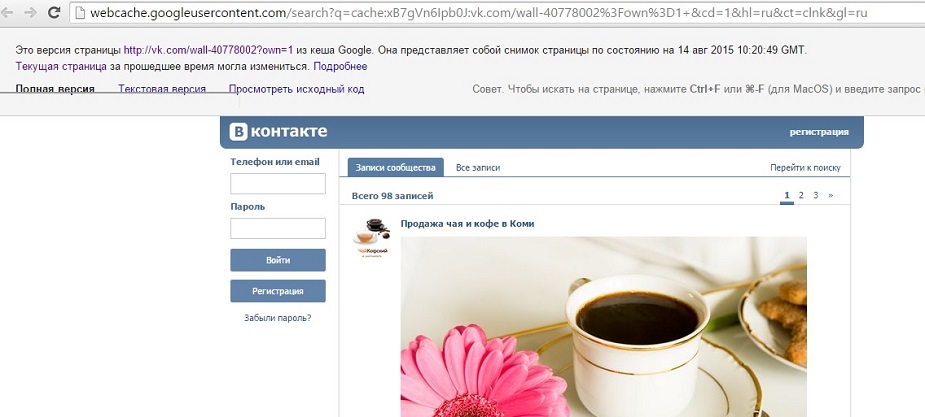
Task: Click the VKontakte logo
Action: (x=278, y=132)
